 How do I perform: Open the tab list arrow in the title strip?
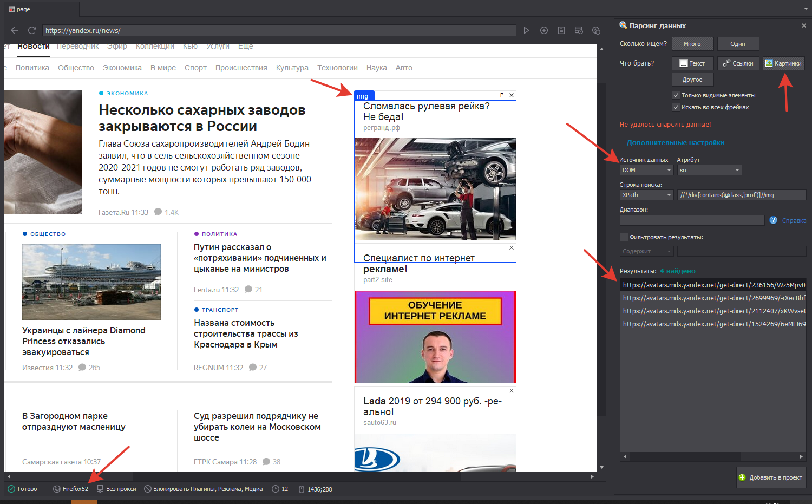(806, 9)
